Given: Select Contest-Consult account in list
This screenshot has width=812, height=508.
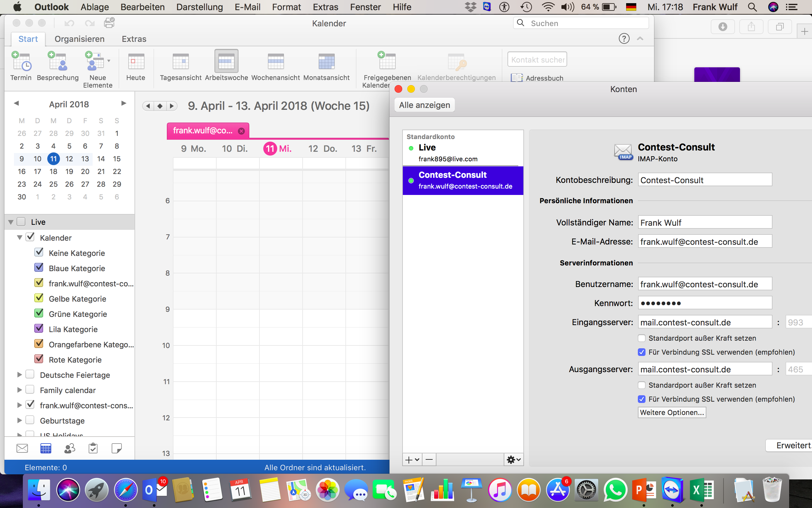Looking at the screenshot, I should click(463, 180).
